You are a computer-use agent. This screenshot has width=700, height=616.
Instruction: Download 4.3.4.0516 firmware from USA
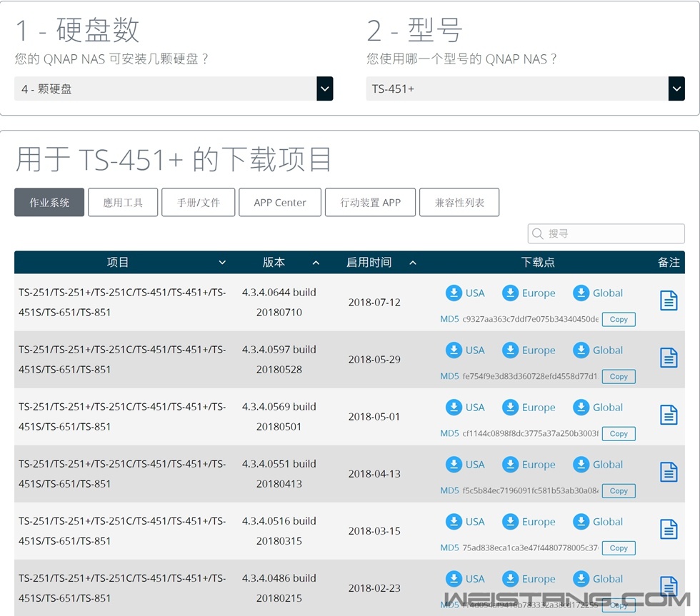465,522
